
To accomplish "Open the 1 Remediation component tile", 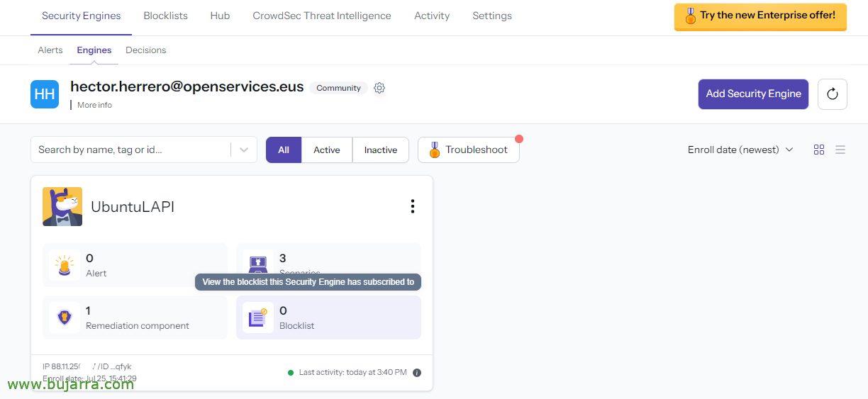I will [x=135, y=317].
